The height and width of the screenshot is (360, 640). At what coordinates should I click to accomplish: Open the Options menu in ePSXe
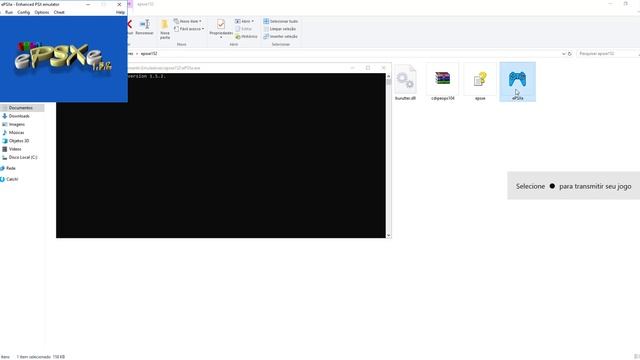pos(42,13)
